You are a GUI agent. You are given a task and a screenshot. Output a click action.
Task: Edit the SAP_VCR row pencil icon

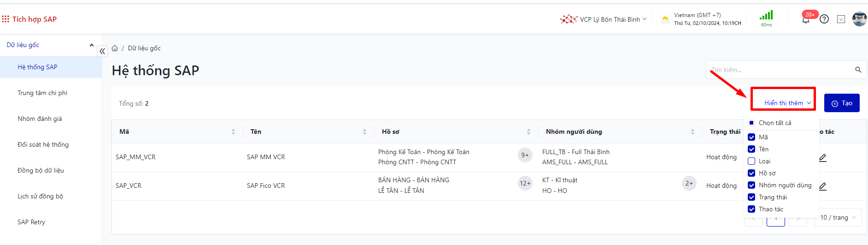point(823,186)
